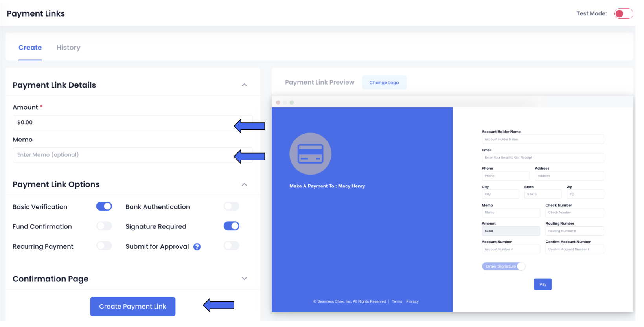
Task: Click Change Logo button
Action: pyautogui.click(x=384, y=83)
